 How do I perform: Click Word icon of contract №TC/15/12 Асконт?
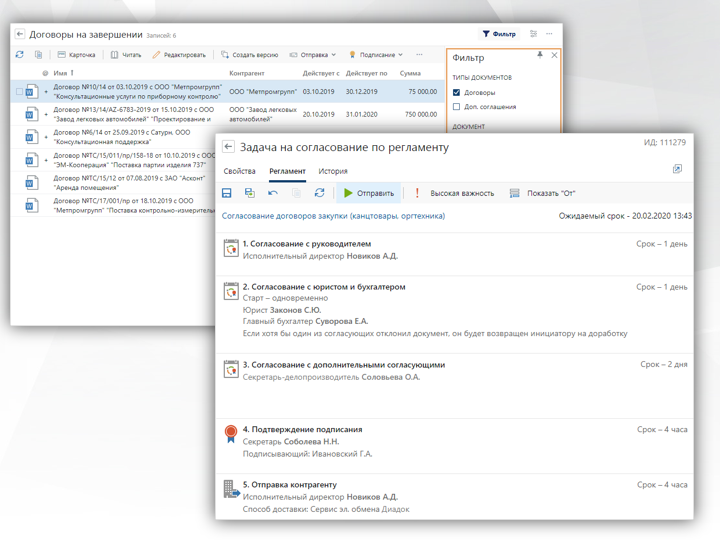point(31,183)
